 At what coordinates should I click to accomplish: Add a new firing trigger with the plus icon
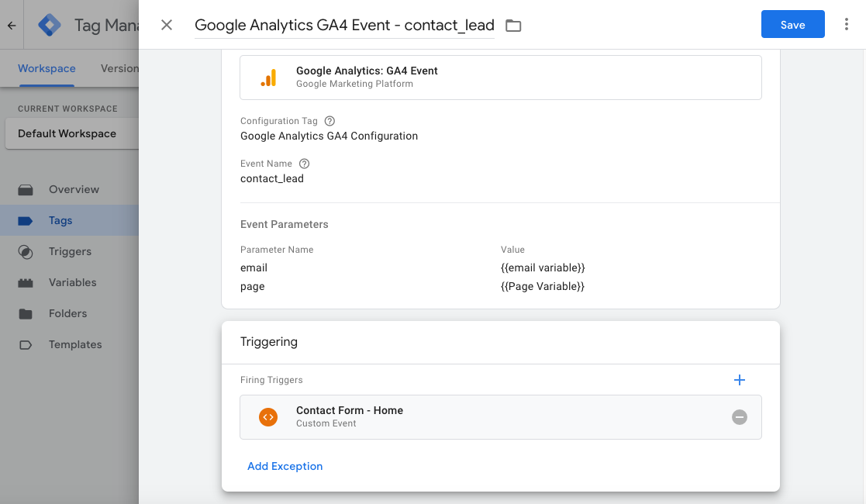739,380
